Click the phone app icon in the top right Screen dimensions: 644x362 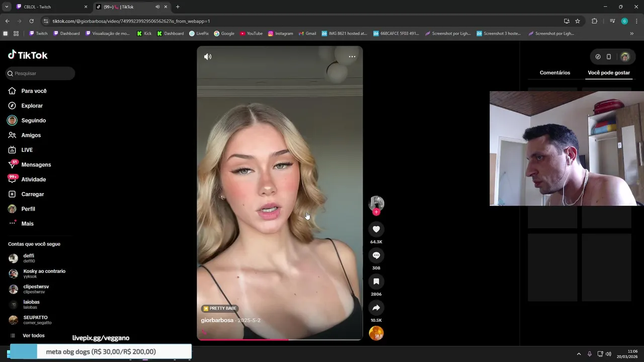pos(609,57)
